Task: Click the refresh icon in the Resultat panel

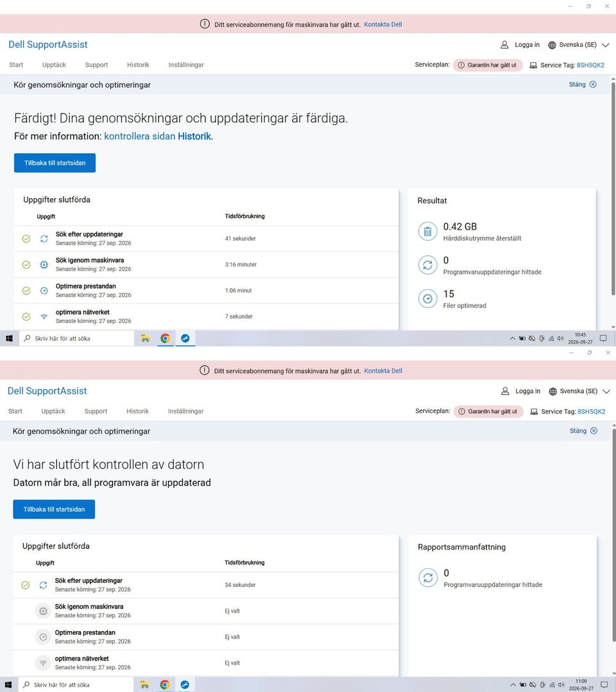Action: pos(427,266)
